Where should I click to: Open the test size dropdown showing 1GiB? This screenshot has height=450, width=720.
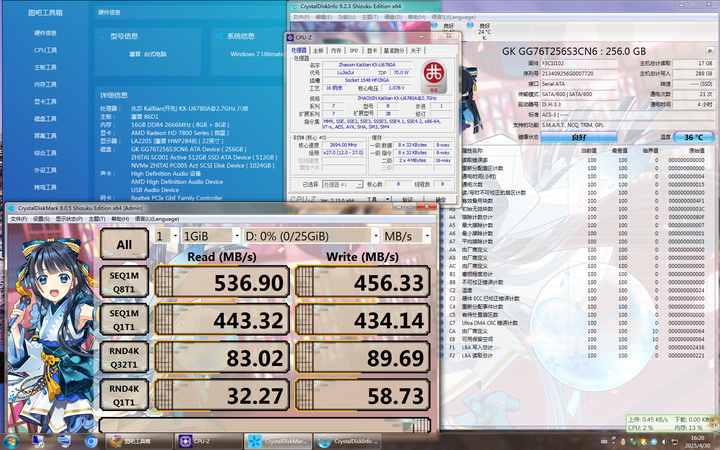tap(211, 236)
